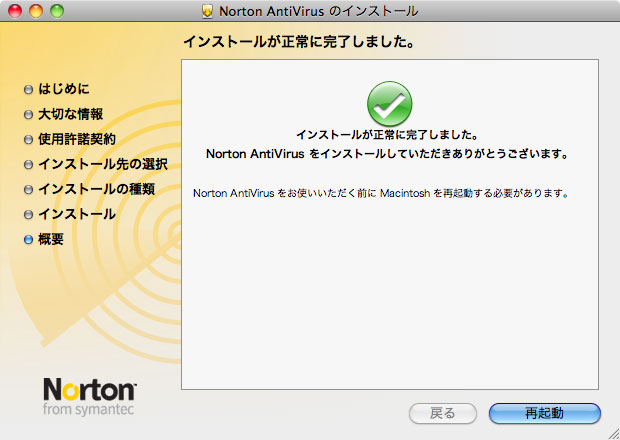Select the 概要 summary step
The width and height of the screenshot is (620, 440).
pyautogui.click(x=51, y=239)
